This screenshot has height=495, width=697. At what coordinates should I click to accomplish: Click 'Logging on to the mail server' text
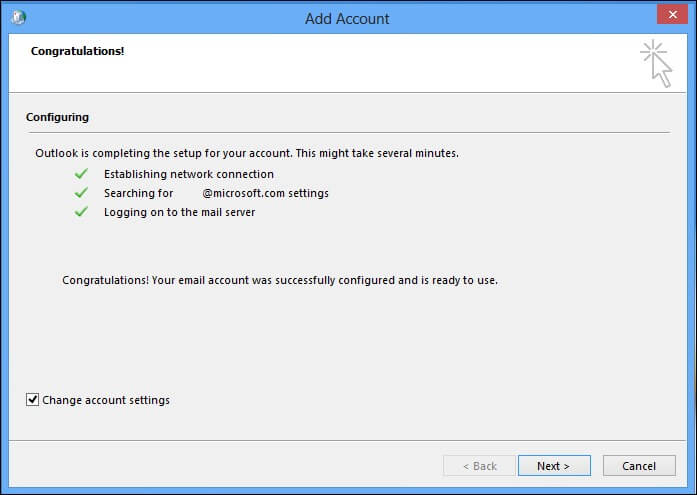click(x=180, y=212)
